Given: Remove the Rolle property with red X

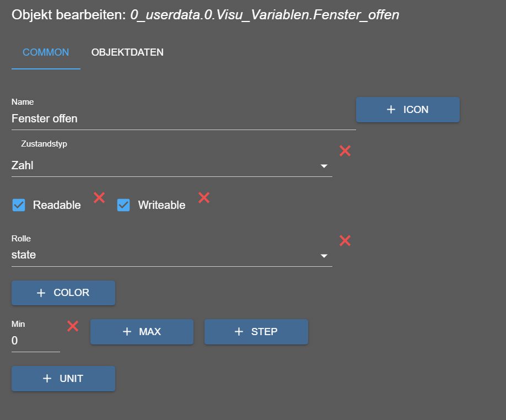Looking at the screenshot, I should [x=345, y=240].
